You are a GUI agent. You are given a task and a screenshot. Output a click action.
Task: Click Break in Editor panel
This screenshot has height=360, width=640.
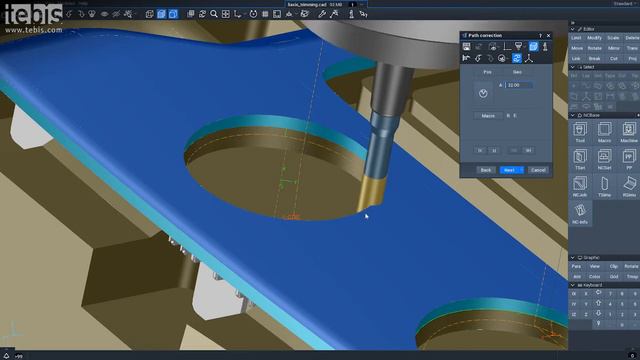point(594,59)
